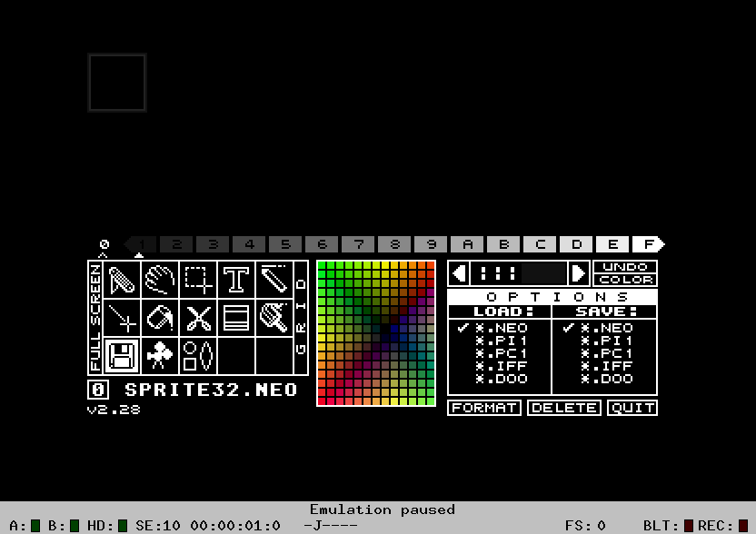Image resolution: width=756 pixels, height=534 pixels.
Task: Check the *.IFF save format
Action: click(607, 366)
